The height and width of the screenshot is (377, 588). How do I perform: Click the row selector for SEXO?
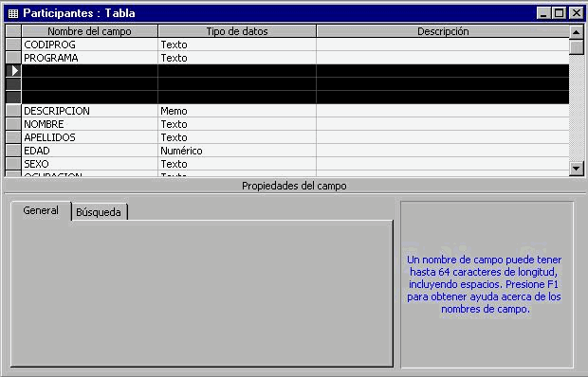(13, 164)
